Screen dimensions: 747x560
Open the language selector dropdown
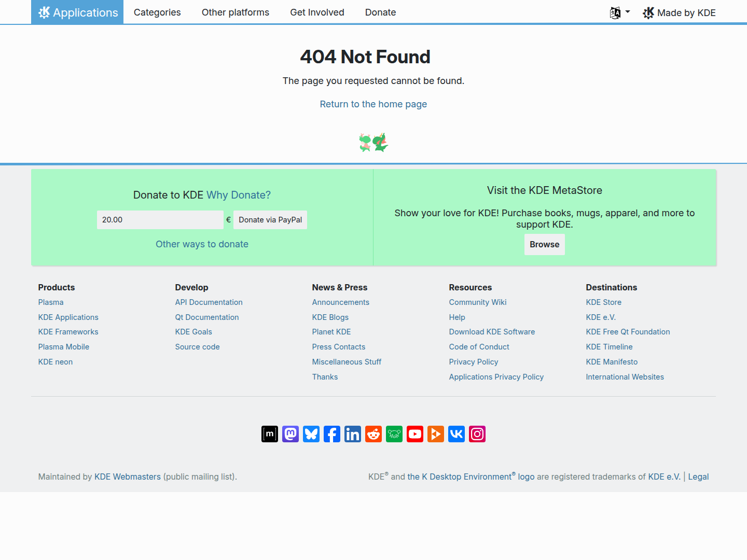(x=620, y=12)
